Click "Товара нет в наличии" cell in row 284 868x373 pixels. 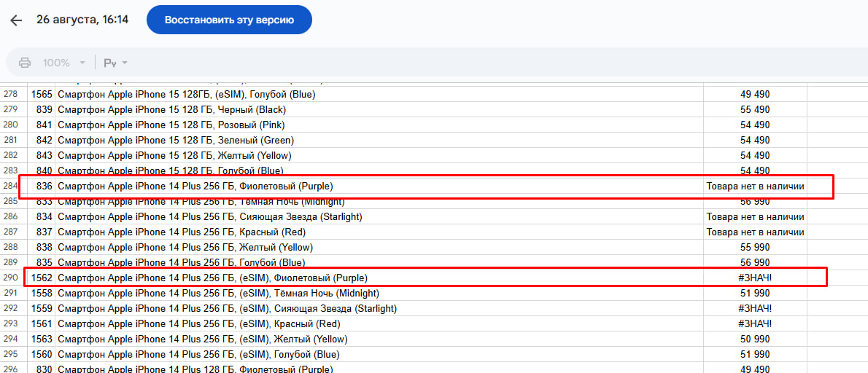754,186
